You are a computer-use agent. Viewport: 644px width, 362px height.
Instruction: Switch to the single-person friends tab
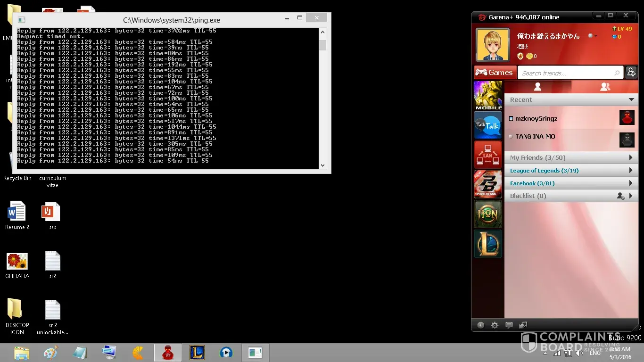(x=537, y=87)
